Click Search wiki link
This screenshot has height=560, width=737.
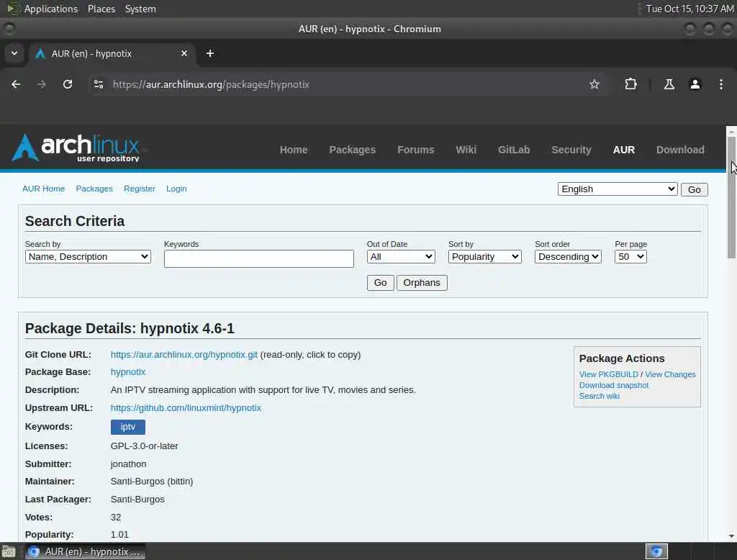pyautogui.click(x=599, y=396)
